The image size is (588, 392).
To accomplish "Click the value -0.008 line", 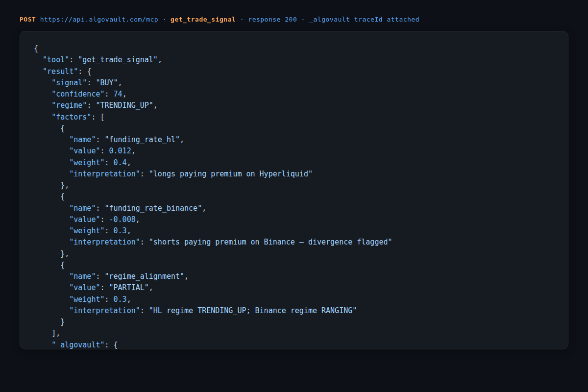I will point(105,219).
